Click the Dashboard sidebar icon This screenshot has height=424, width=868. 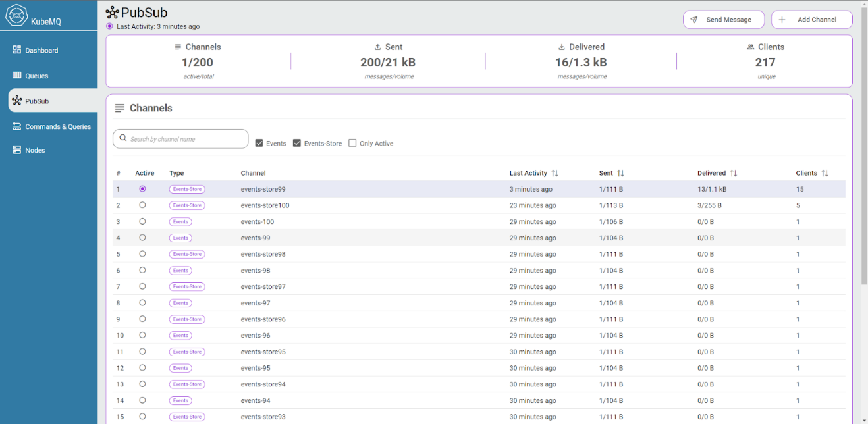pos(17,50)
